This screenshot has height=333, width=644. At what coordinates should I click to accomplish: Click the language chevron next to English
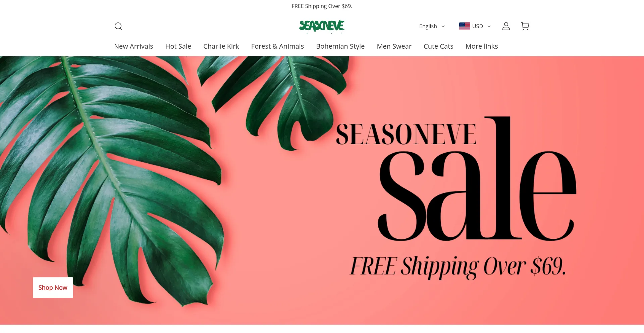tap(443, 26)
